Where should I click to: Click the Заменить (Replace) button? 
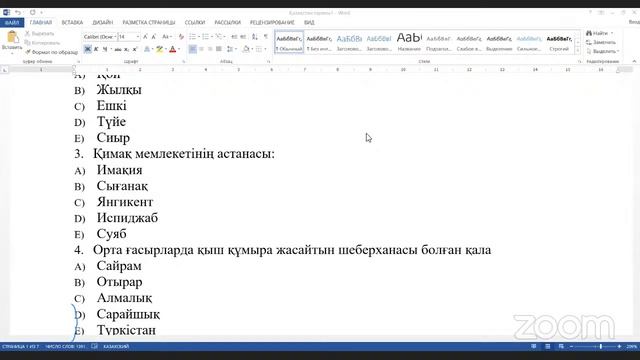click(601, 42)
